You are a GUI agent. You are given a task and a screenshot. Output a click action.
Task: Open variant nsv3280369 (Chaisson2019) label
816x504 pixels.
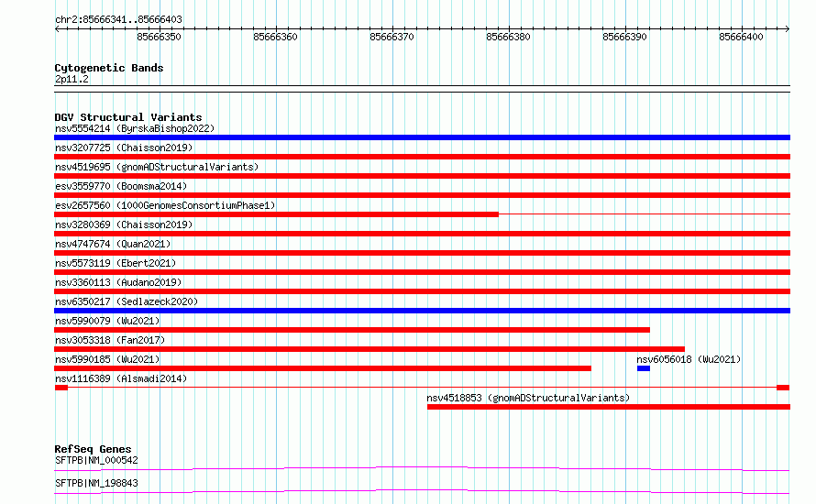point(124,225)
